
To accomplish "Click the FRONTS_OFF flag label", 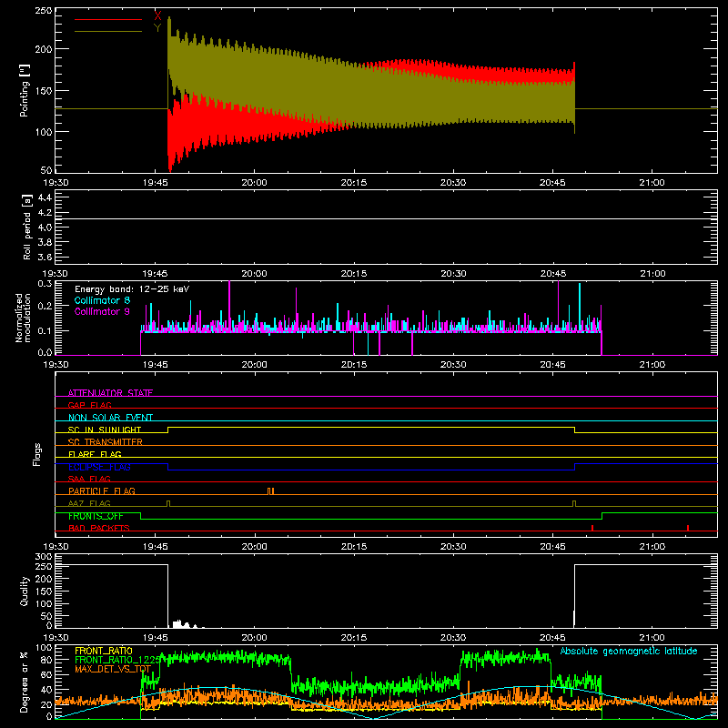I will [x=96, y=516].
